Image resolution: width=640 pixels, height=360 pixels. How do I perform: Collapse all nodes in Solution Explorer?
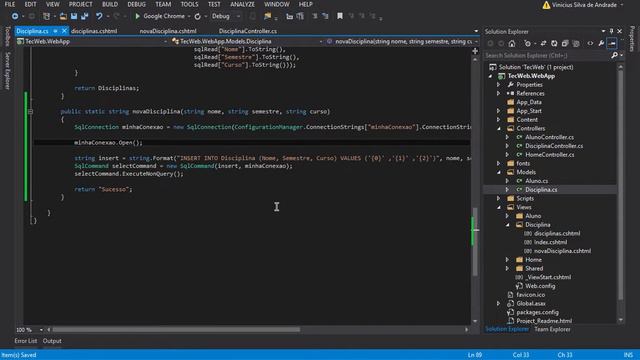pos(565,43)
